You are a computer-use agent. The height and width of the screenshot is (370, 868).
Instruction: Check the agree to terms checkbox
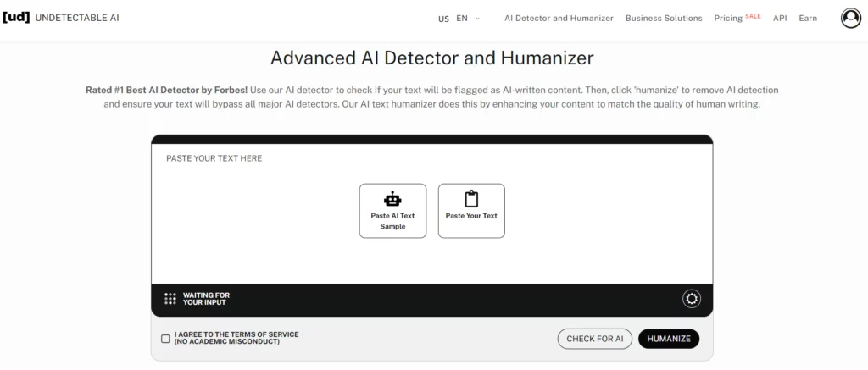point(165,339)
